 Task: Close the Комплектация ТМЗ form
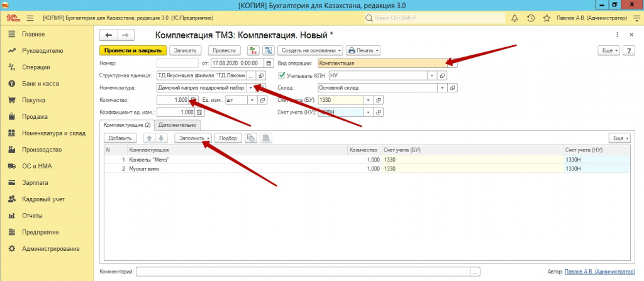pyautogui.click(x=631, y=35)
